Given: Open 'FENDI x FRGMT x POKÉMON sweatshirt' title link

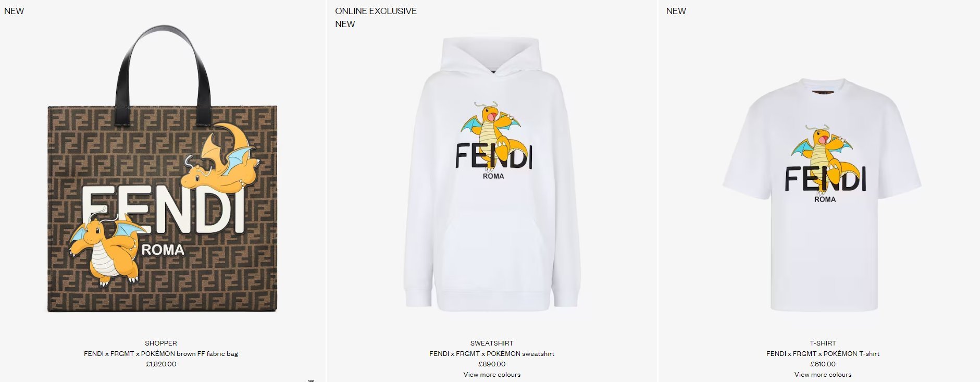Looking at the screenshot, I should (x=492, y=353).
